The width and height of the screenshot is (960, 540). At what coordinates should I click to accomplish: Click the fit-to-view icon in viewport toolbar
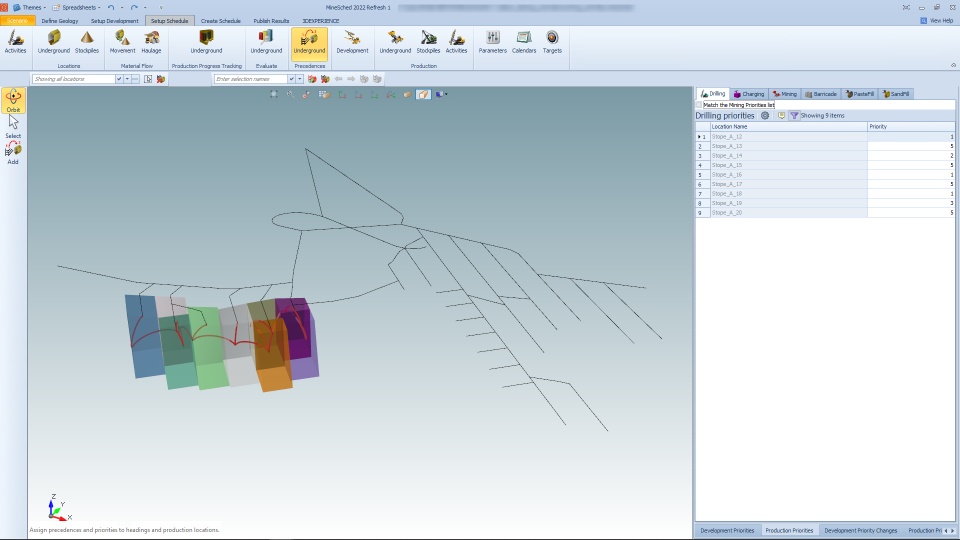pos(274,94)
